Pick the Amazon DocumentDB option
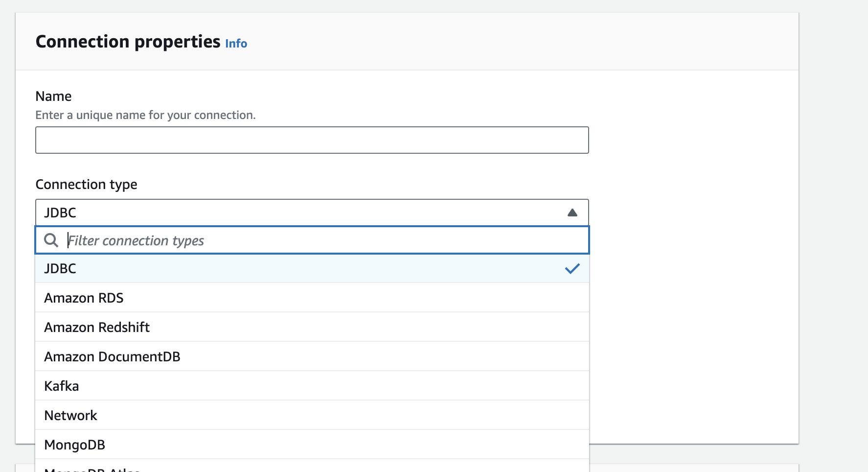868x472 pixels. [x=112, y=356]
